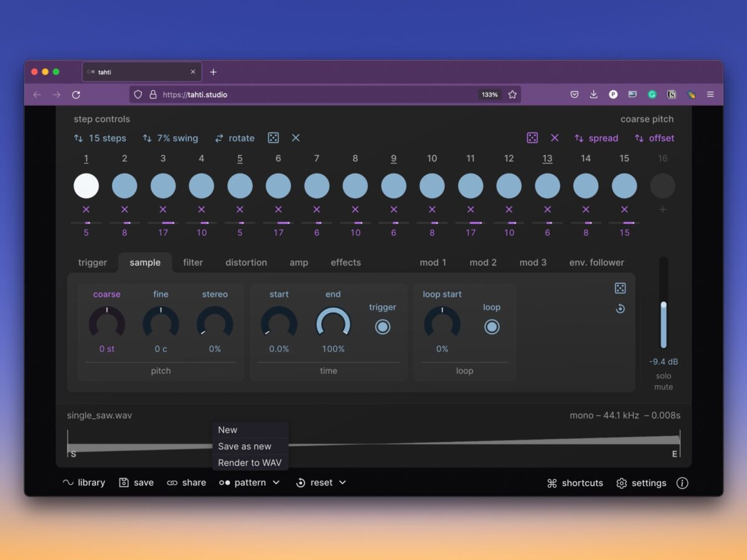Randomize the sample panel with dice icon
The image size is (747, 560).
click(620, 288)
